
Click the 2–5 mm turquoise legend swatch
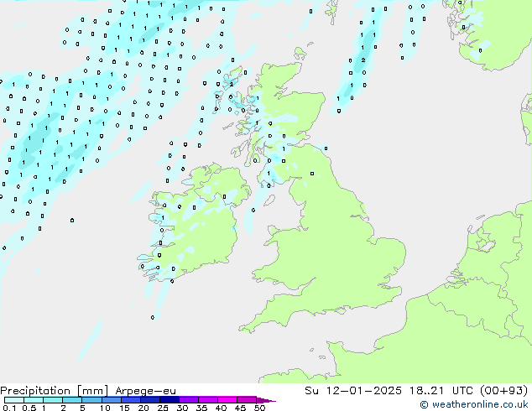pos(72,400)
